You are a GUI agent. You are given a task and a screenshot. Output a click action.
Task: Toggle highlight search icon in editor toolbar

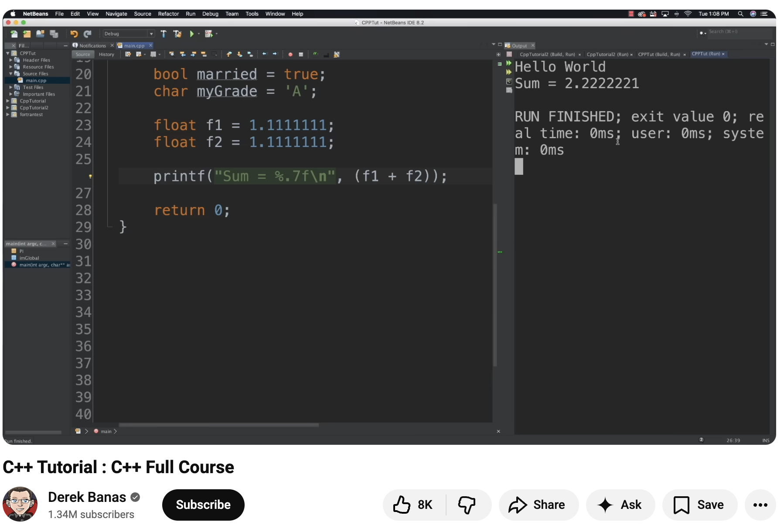204,55
